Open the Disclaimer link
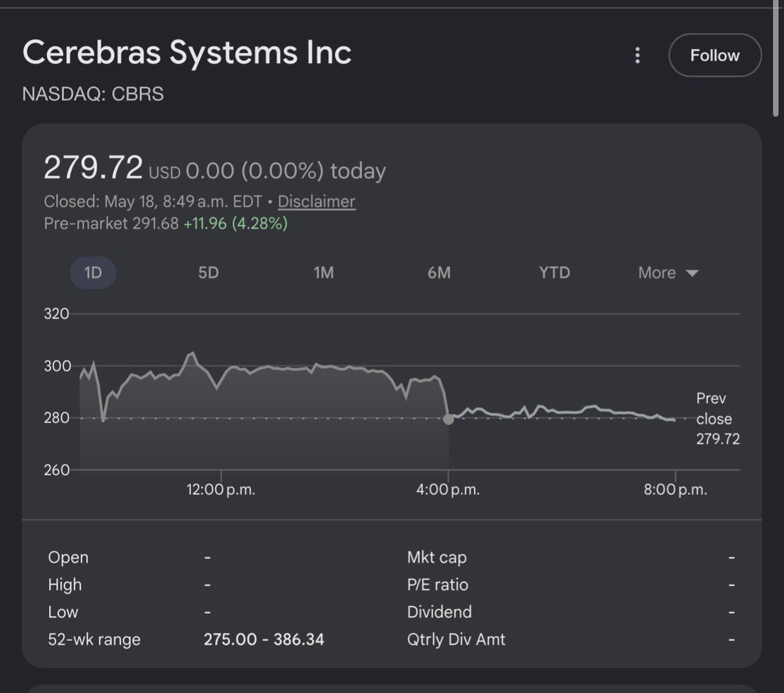Viewport: 784px width, 693px height. pyautogui.click(x=316, y=201)
